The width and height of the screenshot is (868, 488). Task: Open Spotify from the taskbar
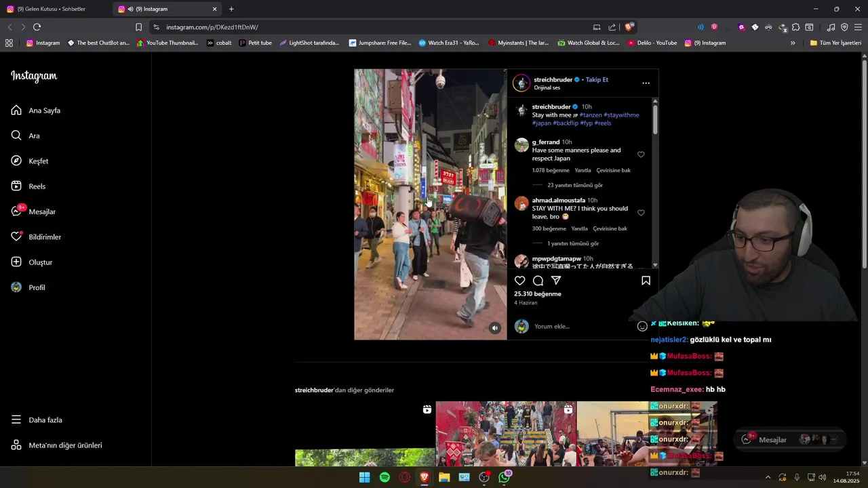[384, 477]
